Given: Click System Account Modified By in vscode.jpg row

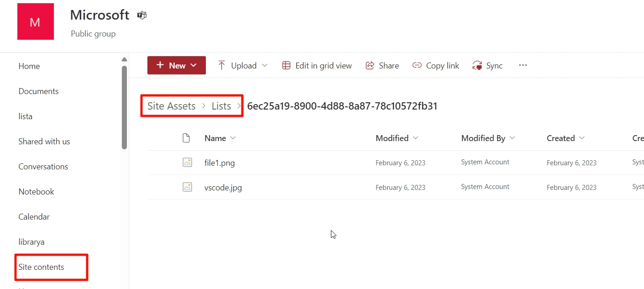Looking at the screenshot, I should [x=485, y=187].
